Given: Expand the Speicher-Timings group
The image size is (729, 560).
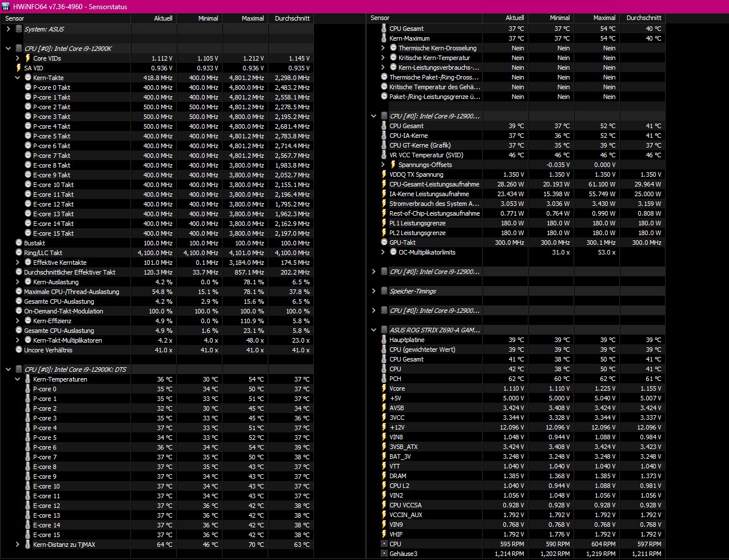Looking at the screenshot, I should tap(374, 291).
